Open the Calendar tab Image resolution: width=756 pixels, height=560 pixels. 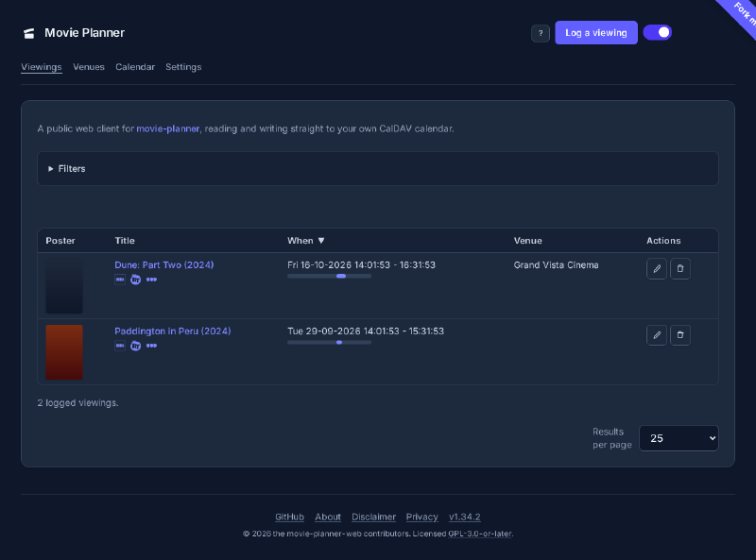(x=135, y=67)
